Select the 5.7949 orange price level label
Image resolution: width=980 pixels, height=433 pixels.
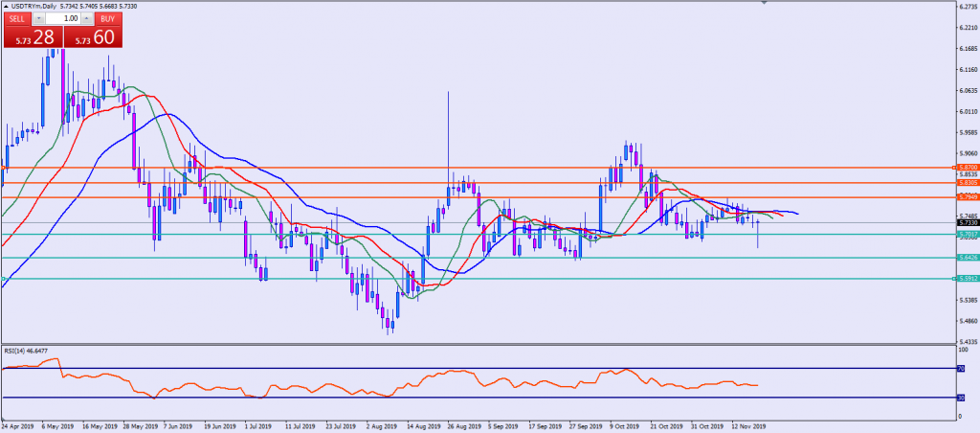point(967,197)
